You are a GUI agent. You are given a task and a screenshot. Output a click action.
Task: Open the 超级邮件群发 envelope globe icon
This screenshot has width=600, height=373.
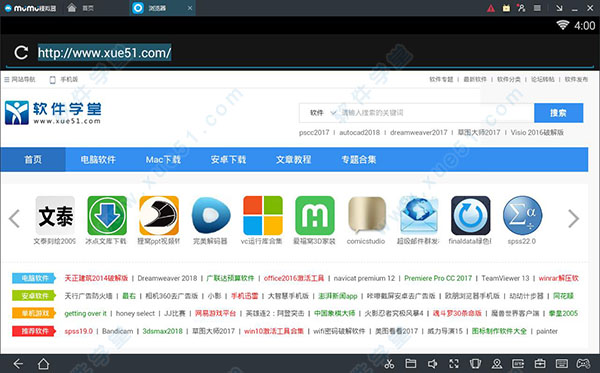419,215
